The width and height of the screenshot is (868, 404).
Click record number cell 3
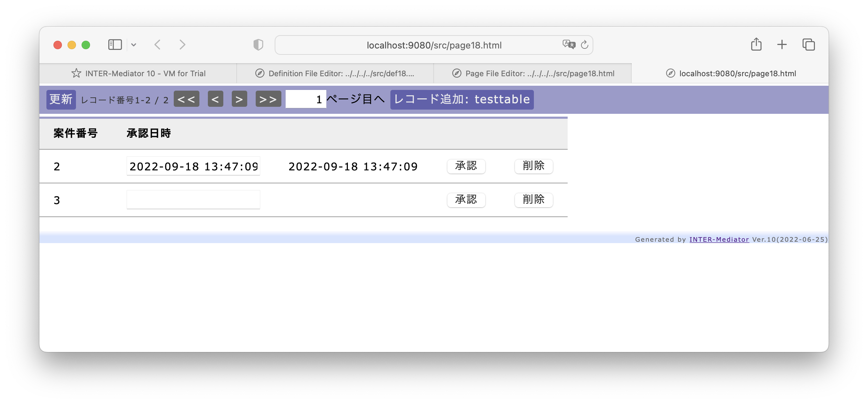57,200
